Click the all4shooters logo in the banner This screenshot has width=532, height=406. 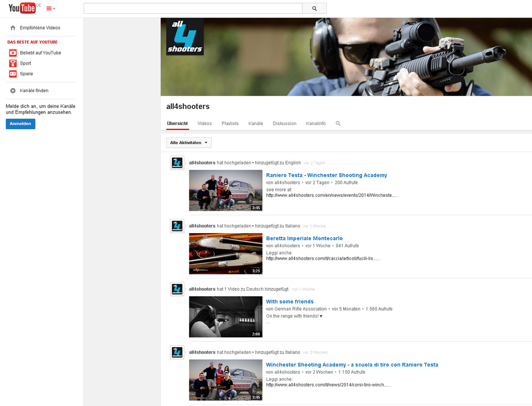[185, 36]
